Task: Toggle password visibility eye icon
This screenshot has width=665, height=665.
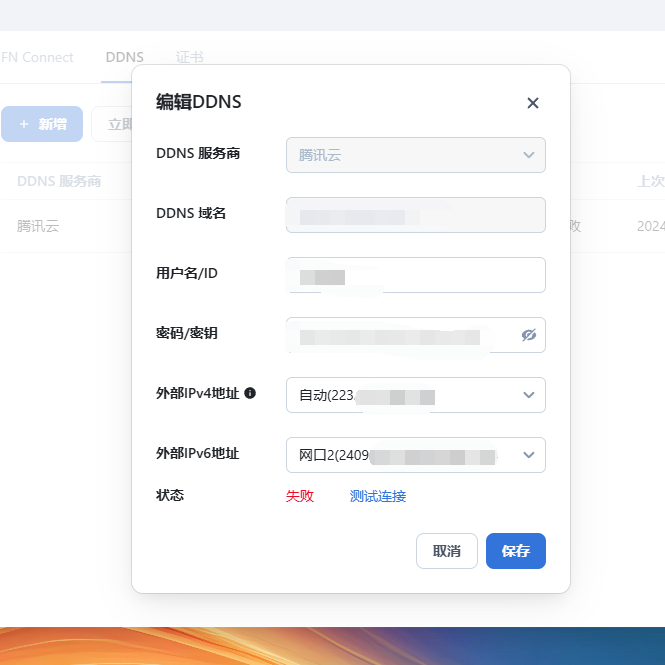Action: click(529, 335)
